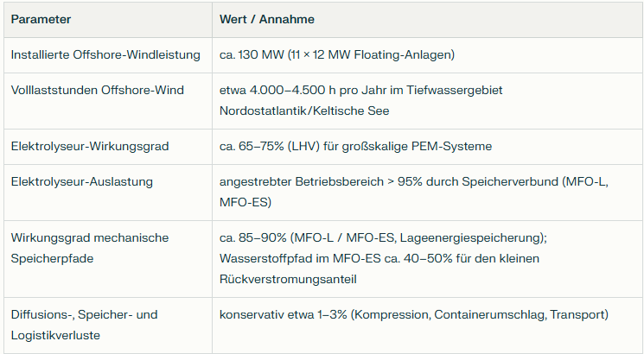Click the word "PEM-Systeme"
This screenshot has height=354, width=644.
point(456,147)
